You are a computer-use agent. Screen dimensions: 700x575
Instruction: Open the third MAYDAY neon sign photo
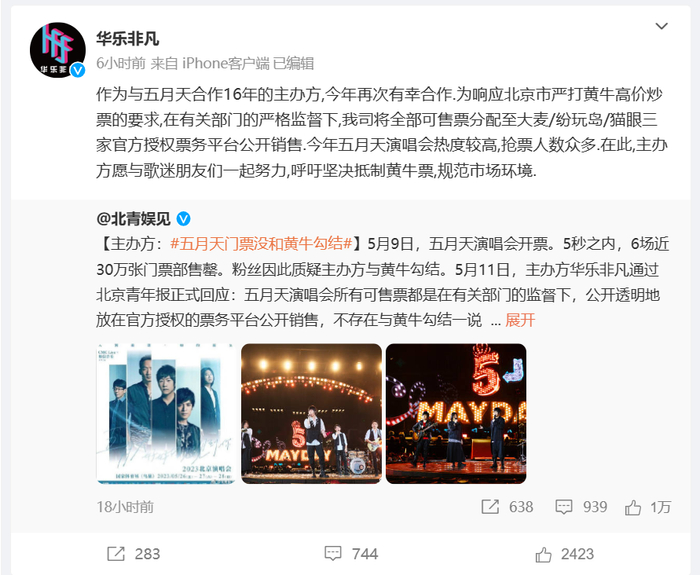coord(456,413)
